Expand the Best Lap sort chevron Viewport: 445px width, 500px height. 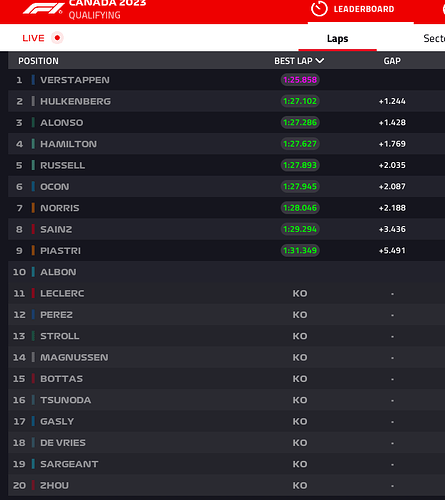tap(319, 61)
